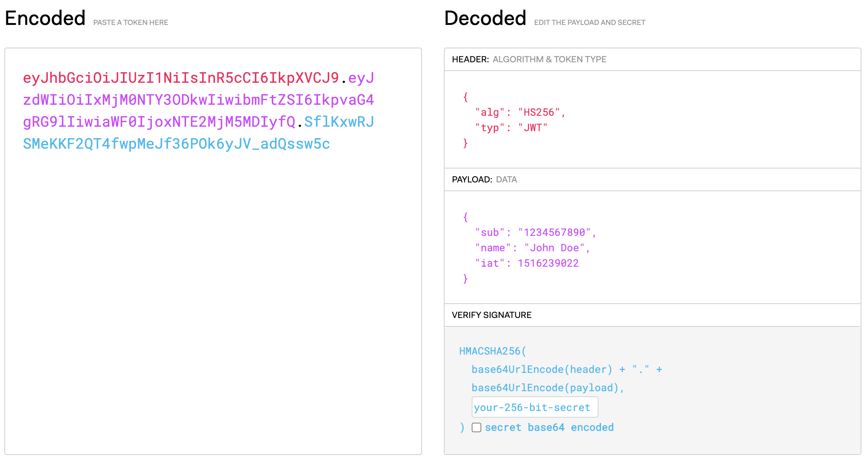Click the Decoded heading
Image resolution: width=868 pixels, height=463 pixels.
coord(485,18)
